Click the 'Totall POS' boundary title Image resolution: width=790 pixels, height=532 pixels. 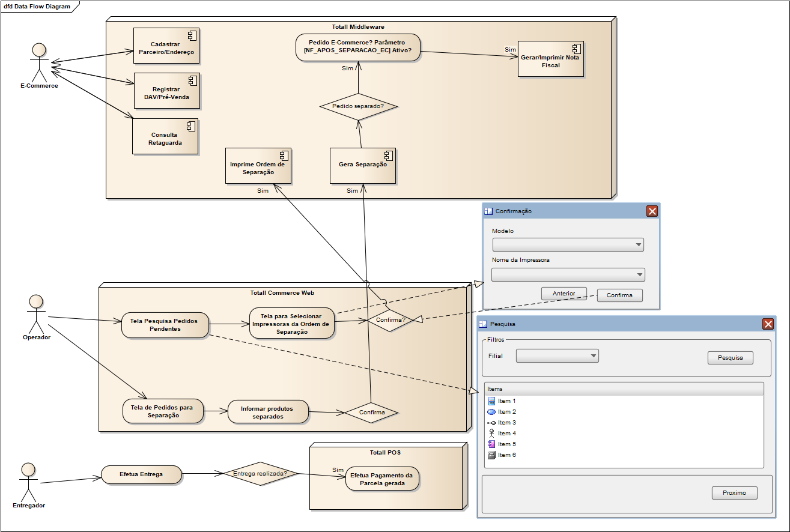[x=385, y=452]
